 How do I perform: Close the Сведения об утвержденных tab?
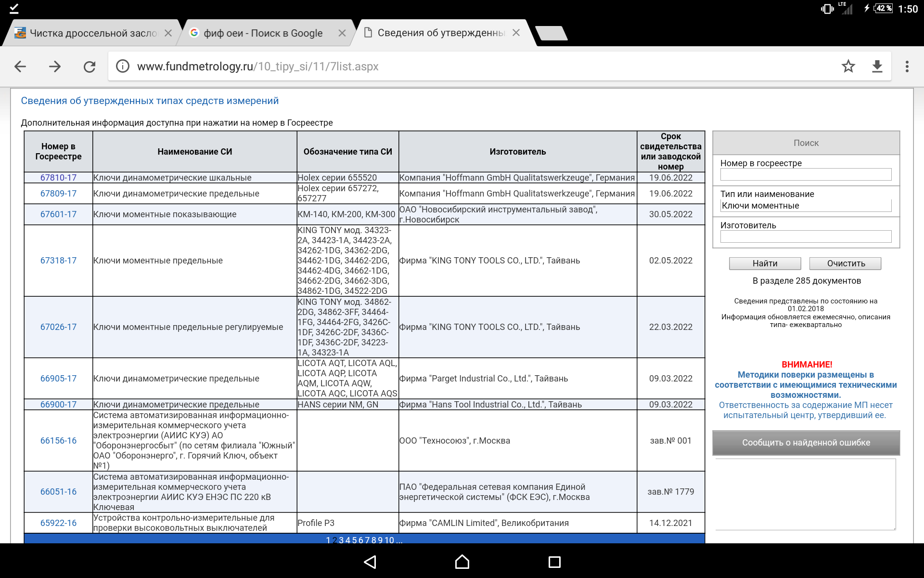point(516,33)
